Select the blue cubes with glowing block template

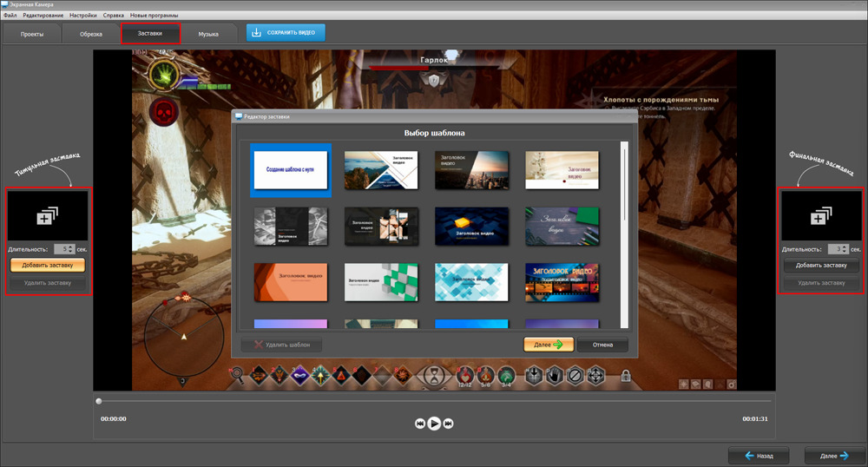tap(471, 227)
